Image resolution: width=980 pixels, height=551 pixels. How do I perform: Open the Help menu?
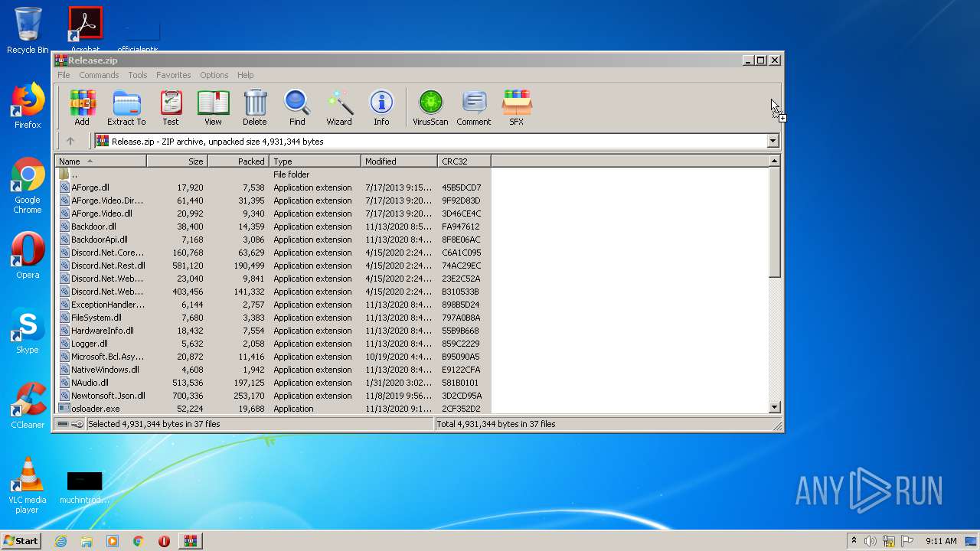pos(245,75)
